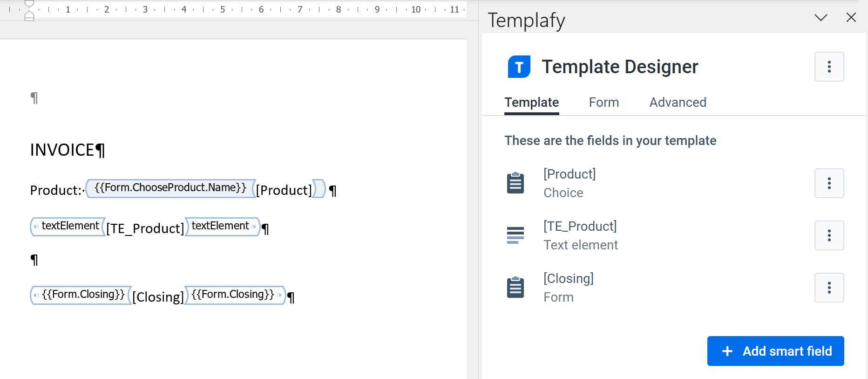Click the first line indent marker on ruler
The height and width of the screenshot is (379, 868).
[x=29, y=4]
